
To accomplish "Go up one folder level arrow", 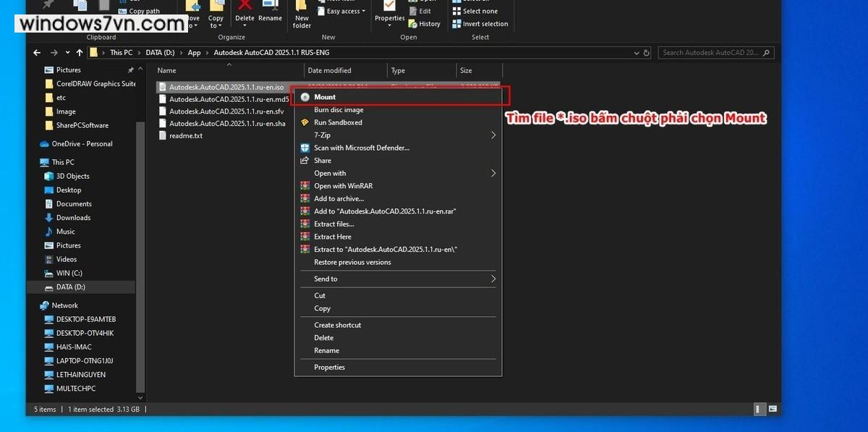I will [80, 53].
